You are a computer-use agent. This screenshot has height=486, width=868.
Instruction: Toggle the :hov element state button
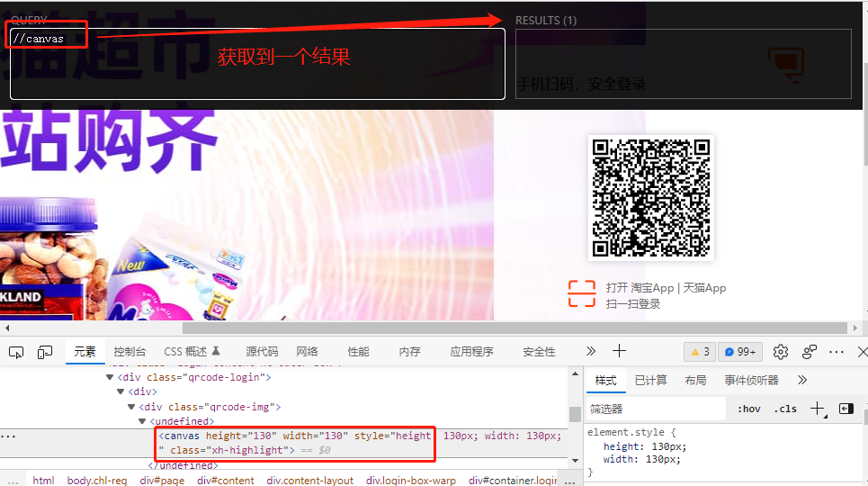click(749, 409)
